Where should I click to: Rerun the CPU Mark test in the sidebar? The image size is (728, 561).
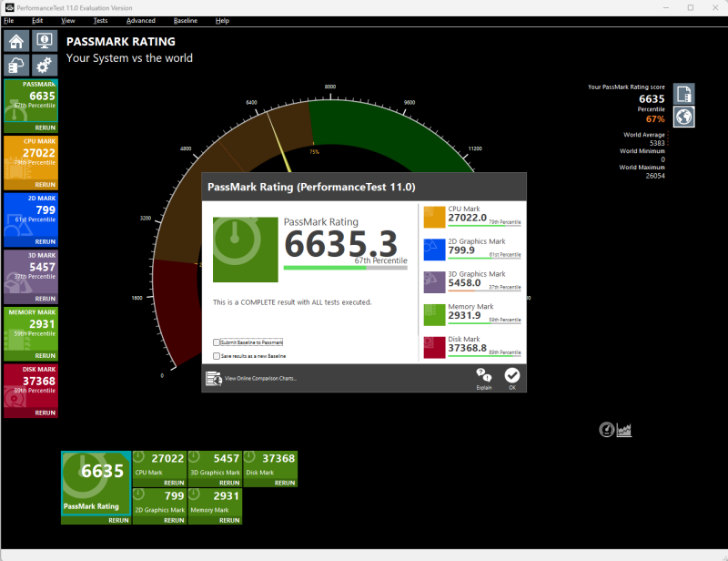[x=45, y=185]
